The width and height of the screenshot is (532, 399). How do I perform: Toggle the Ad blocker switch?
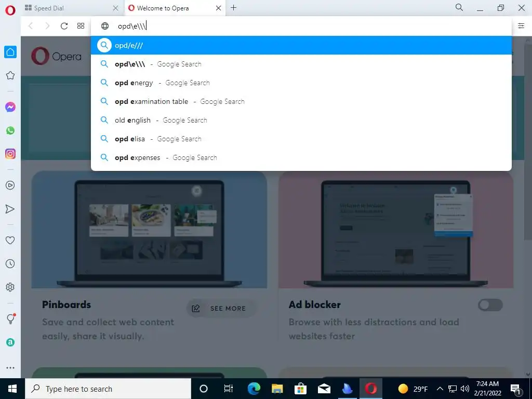[x=490, y=304]
